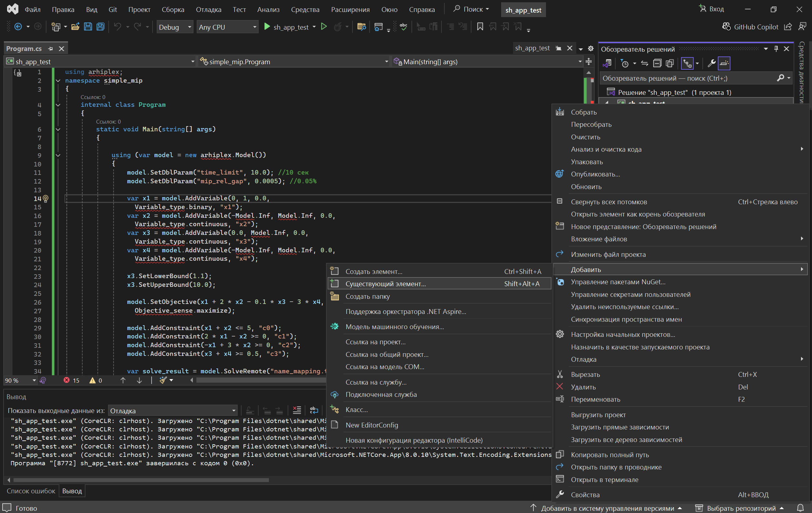Collapse the class Program code block

(58, 105)
